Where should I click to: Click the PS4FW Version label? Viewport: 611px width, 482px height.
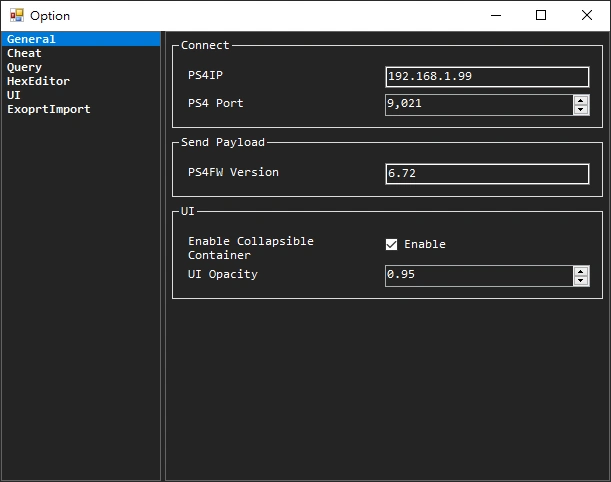233,172
